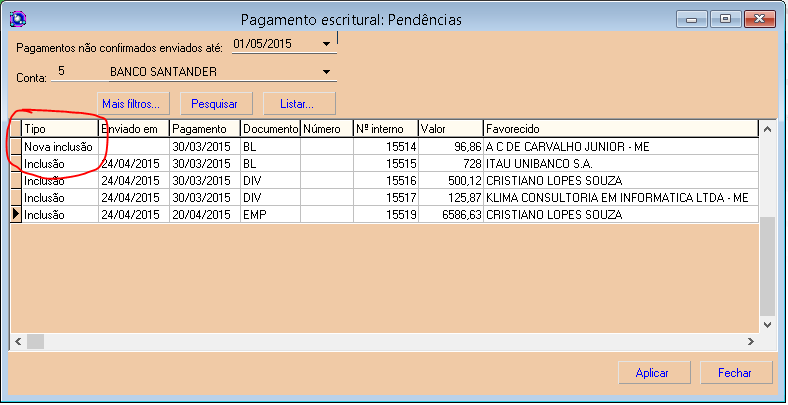The image size is (788, 405).
Task: Click the account number field showing 5
Action: [x=78, y=71]
